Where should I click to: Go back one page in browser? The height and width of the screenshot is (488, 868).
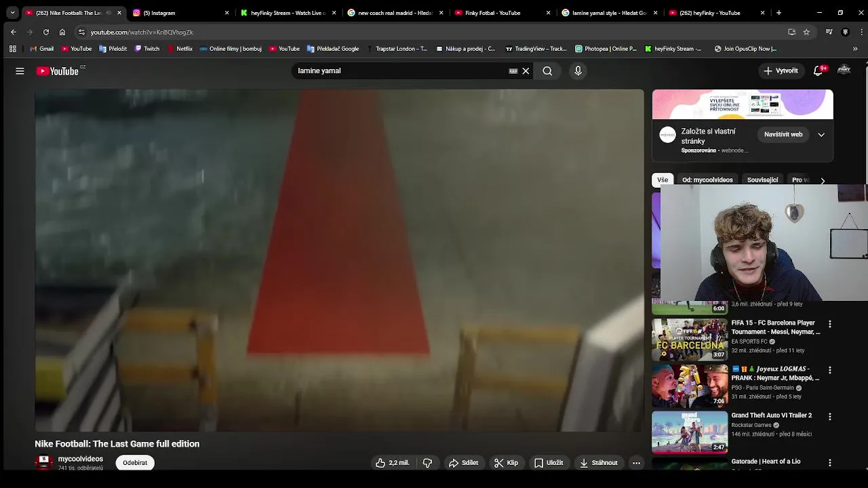[13, 32]
